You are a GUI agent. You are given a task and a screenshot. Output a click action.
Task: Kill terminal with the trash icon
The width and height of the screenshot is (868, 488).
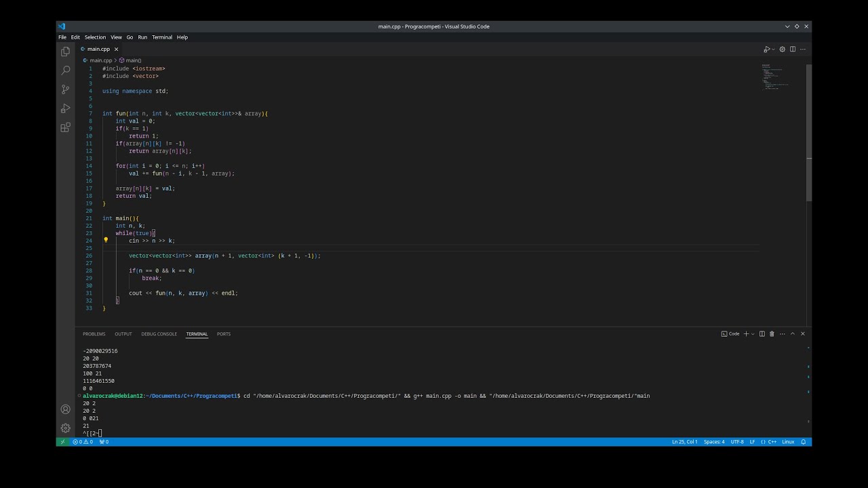point(772,333)
